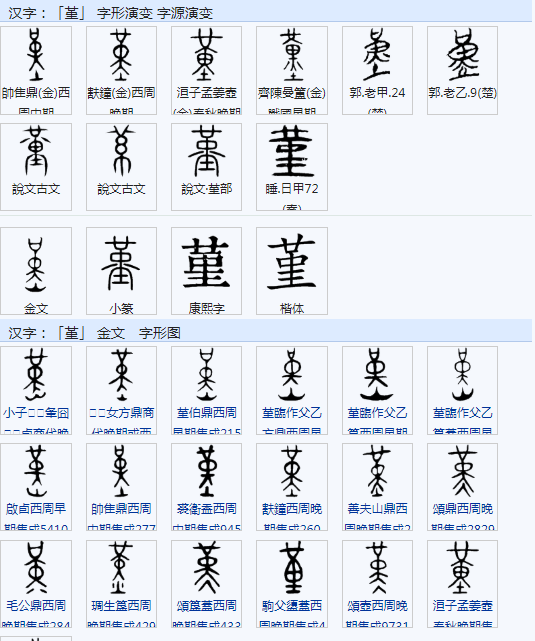The image size is (535, 641).
Task: Click the 字源演变 heading text
Action: [185, 13]
